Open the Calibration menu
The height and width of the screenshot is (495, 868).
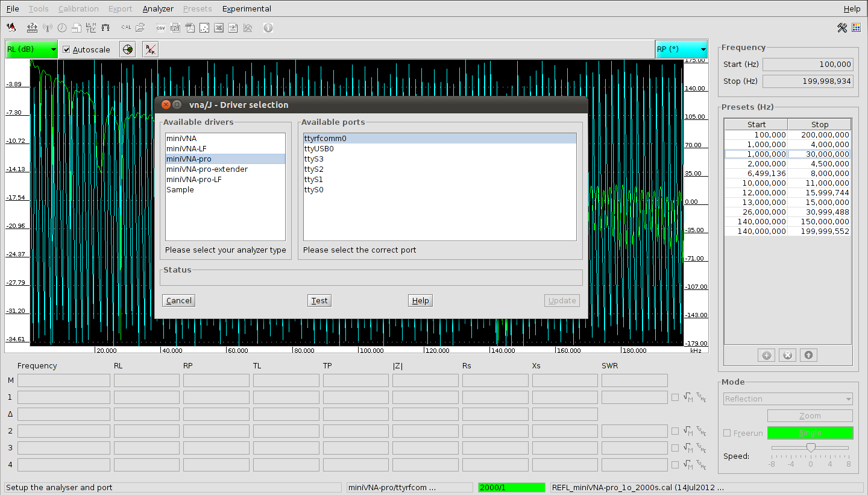[78, 8]
